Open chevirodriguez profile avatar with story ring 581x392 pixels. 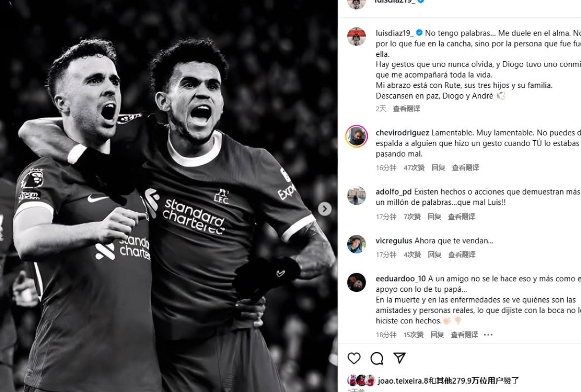click(x=357, y=137)
